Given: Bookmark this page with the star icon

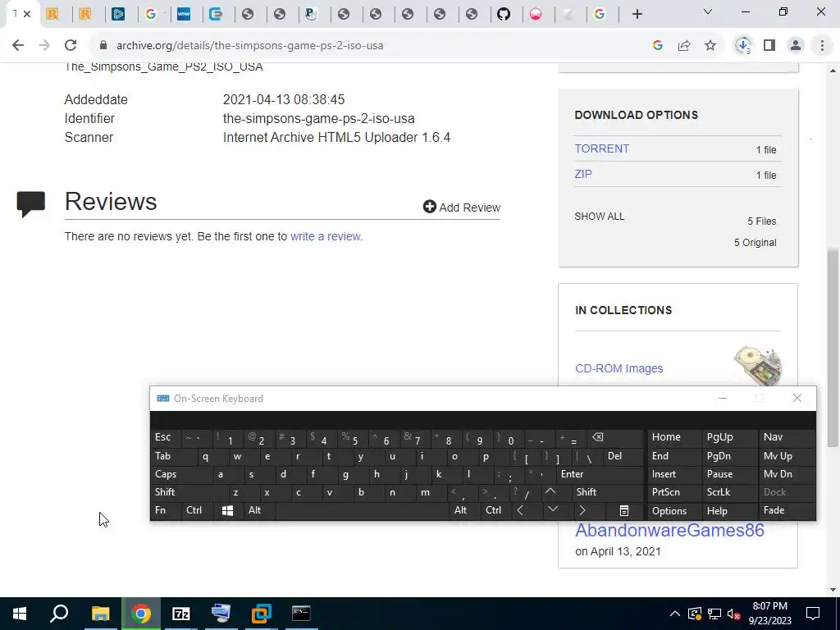Looking at the screenshot, I should coord(710,46).
